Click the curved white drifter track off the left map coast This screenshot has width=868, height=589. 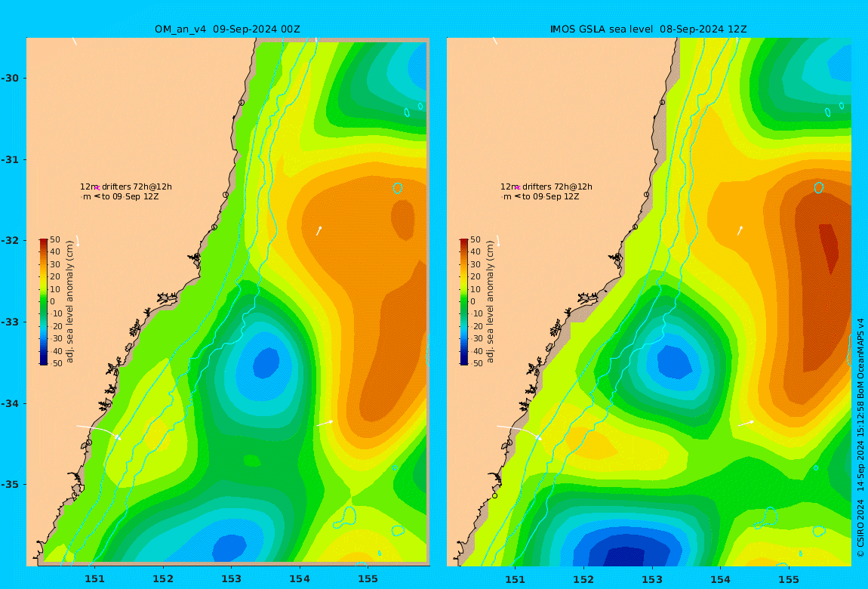coord(99,431)
